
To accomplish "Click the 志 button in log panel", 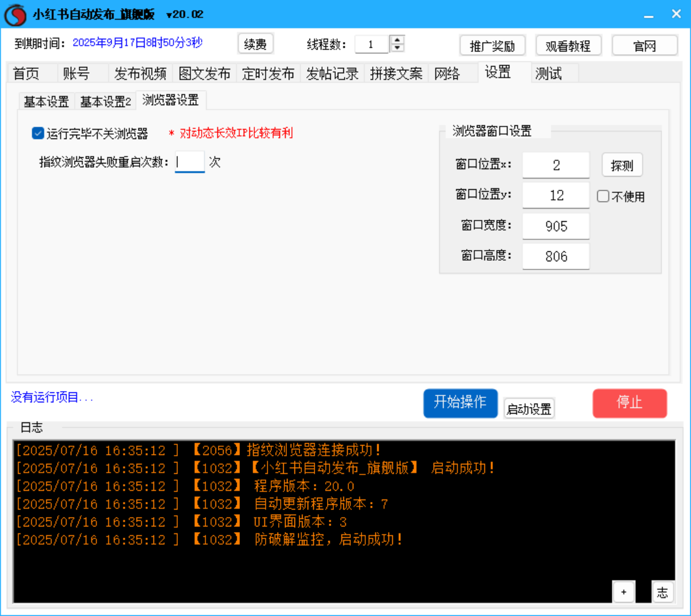I will tap(662, 592).
